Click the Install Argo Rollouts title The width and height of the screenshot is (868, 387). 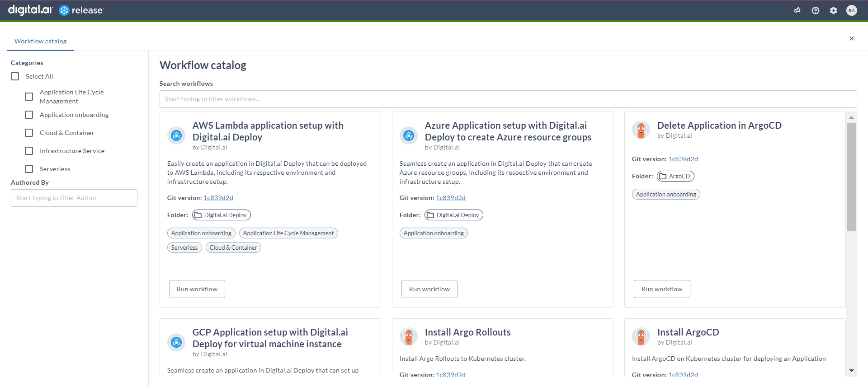[x=467, y=332]
